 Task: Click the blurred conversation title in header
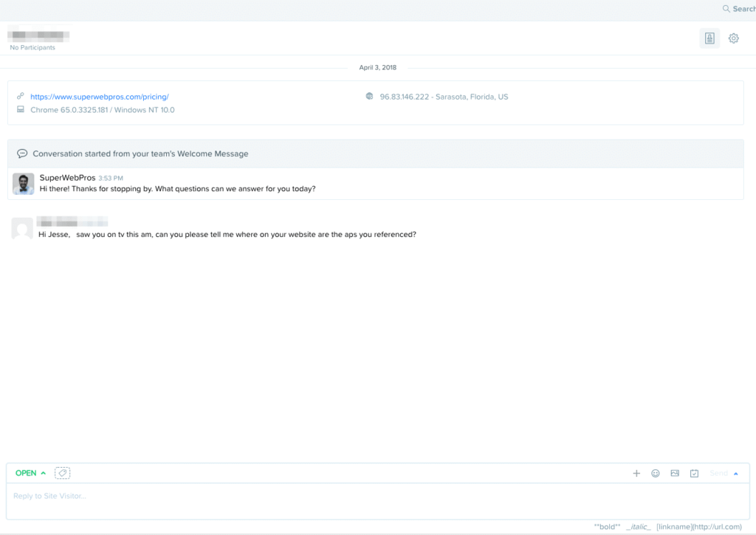click(38, 35)
